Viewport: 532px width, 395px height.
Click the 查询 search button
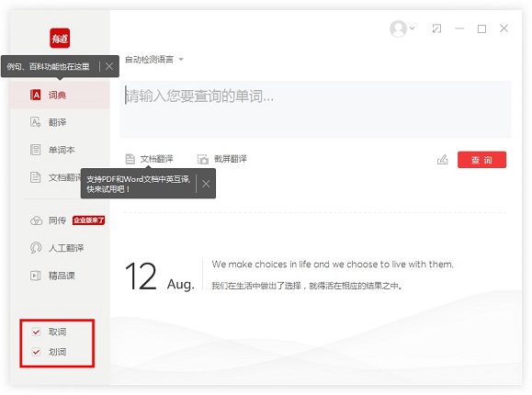coord(481,160)
